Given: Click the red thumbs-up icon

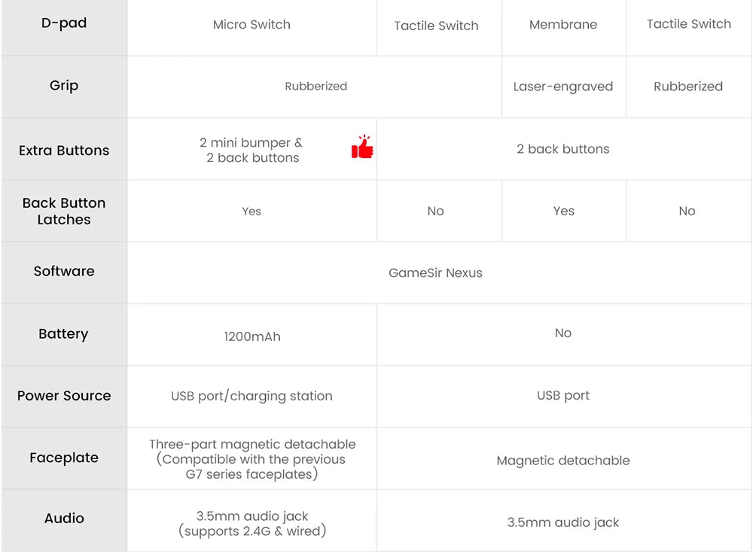Looking at the screenshot, I should click(x=362, y=148).
